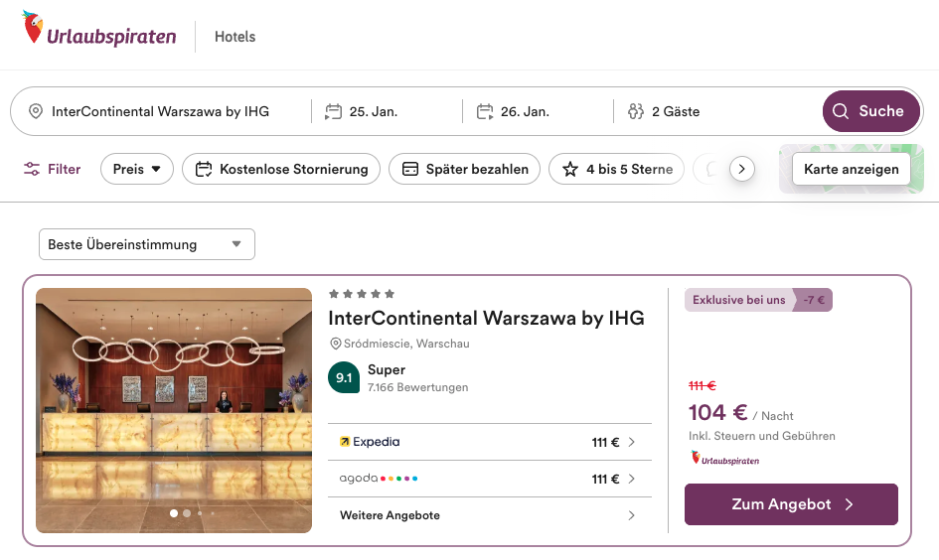The width and height of the screenshot is (939, 560).
Task: Click the location pin icon in search
Action: click(36, 111)
